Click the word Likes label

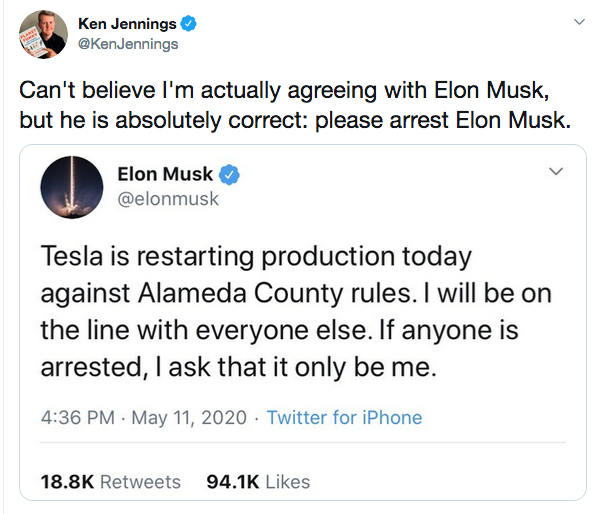(288, 482)
